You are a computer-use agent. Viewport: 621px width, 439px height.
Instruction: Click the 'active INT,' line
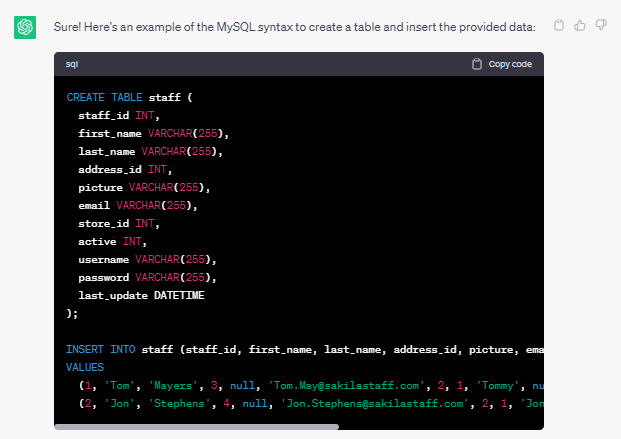[112, 242]
